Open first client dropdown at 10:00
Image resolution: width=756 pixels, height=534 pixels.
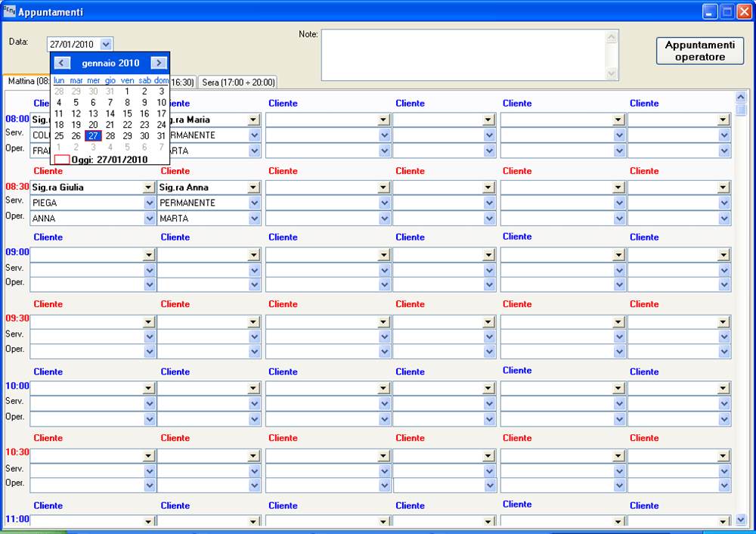point(149,388)
